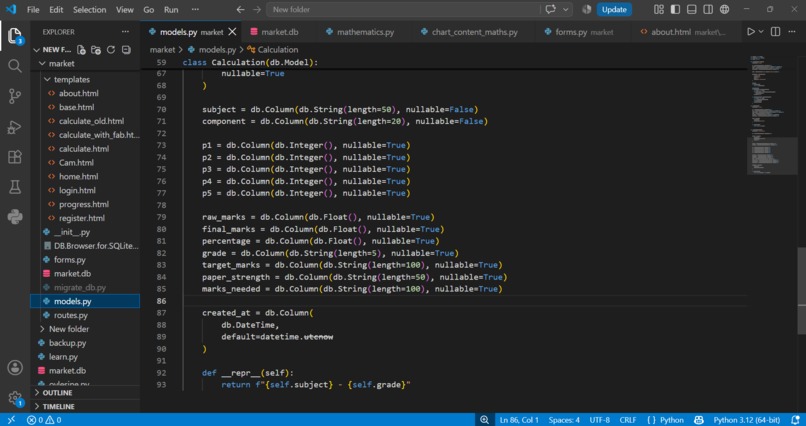This screenshot has width=806, height=426.
Task: Open the Copilot chat icon
Action: [x=551, y=10]
